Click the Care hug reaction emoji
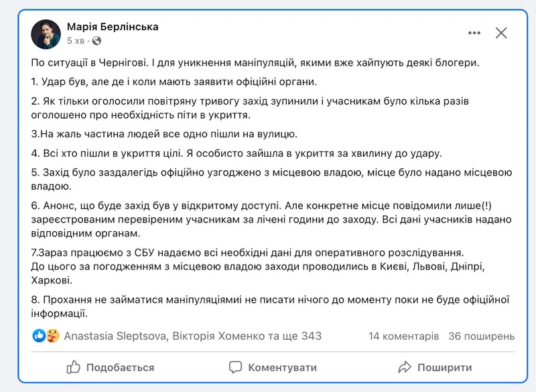Screen dimensions: 536x392 (x=52, y=336)
